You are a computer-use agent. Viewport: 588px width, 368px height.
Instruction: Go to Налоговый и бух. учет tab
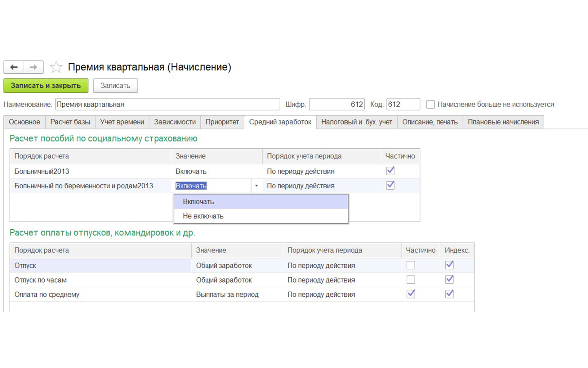[356, 122]
